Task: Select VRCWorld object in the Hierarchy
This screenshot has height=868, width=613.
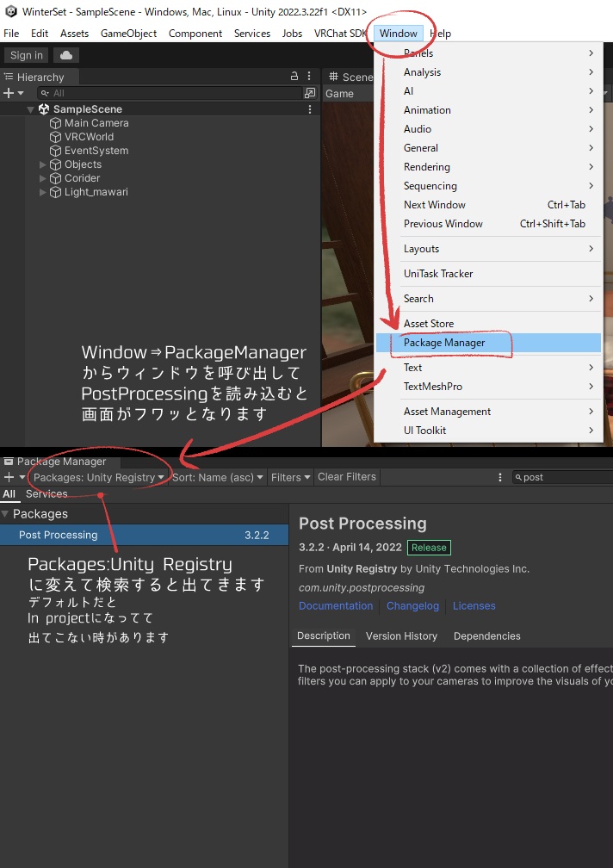Action: point(89,137)
